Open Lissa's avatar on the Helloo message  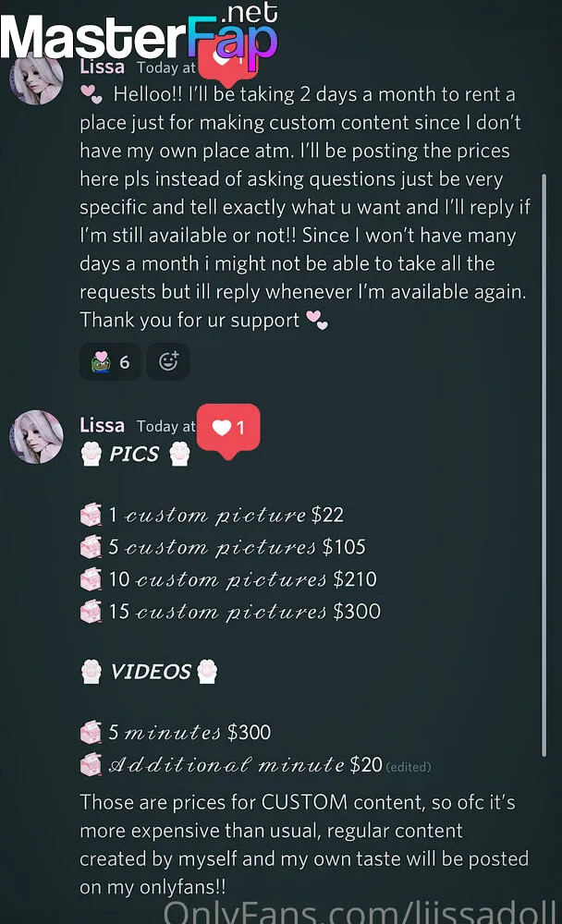[x=37, y=78]
